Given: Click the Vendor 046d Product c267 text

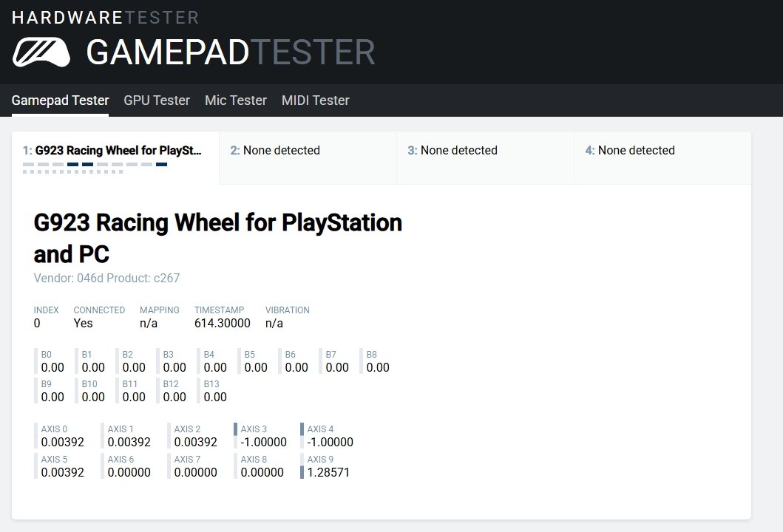Looking at the screenshot, I should (106, 279).
